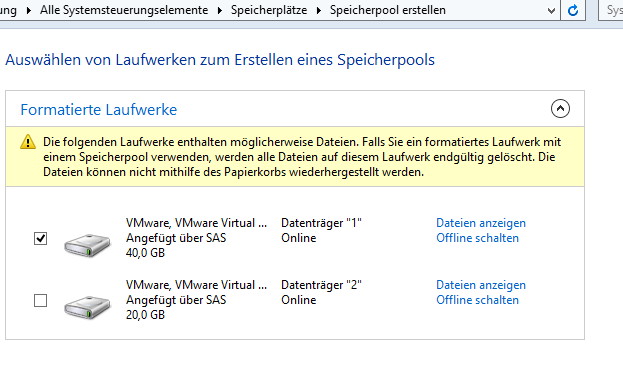Viewport: 623px width, 382px height.
Task: Expand arrow after Alle Systemsteuerungselemente breadcrumb
Action: [220, 10]
